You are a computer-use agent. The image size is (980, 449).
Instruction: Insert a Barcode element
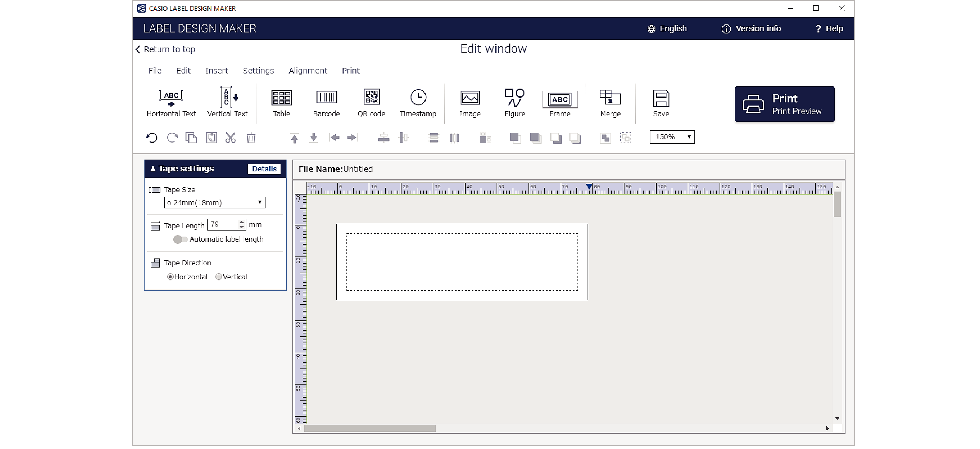tap(326, 102)
